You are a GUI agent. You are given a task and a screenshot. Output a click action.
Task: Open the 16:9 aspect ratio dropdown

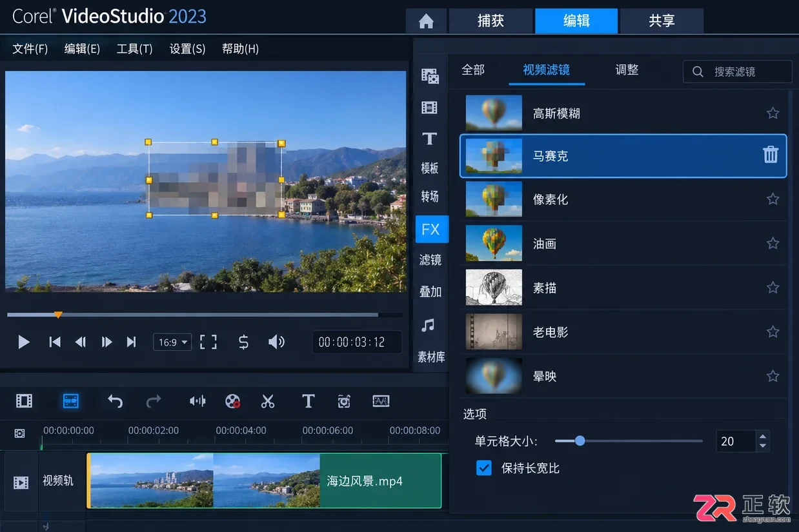click(x=172, y=342)
